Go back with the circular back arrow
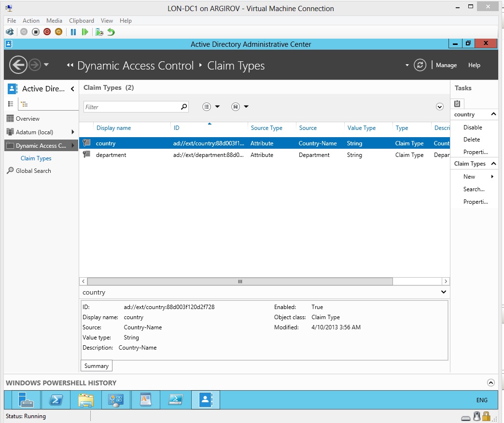504x423 pixels. [x=18, y=65]
